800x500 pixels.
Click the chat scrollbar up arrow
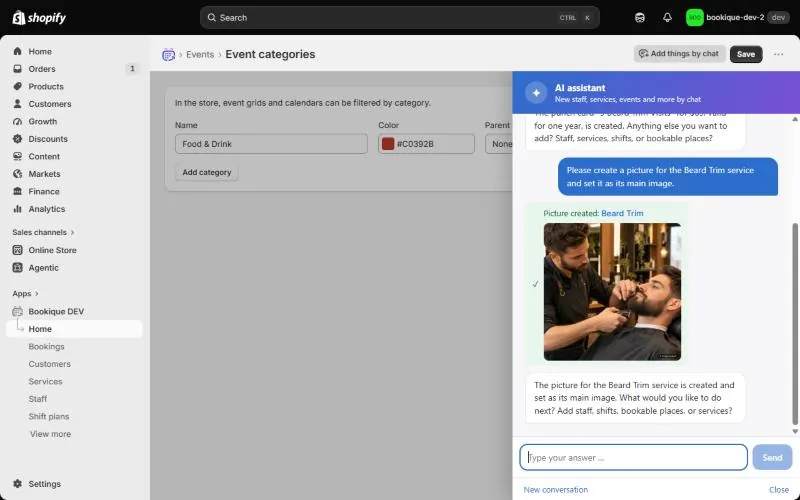pyautogui.click(x=795, y=119)
